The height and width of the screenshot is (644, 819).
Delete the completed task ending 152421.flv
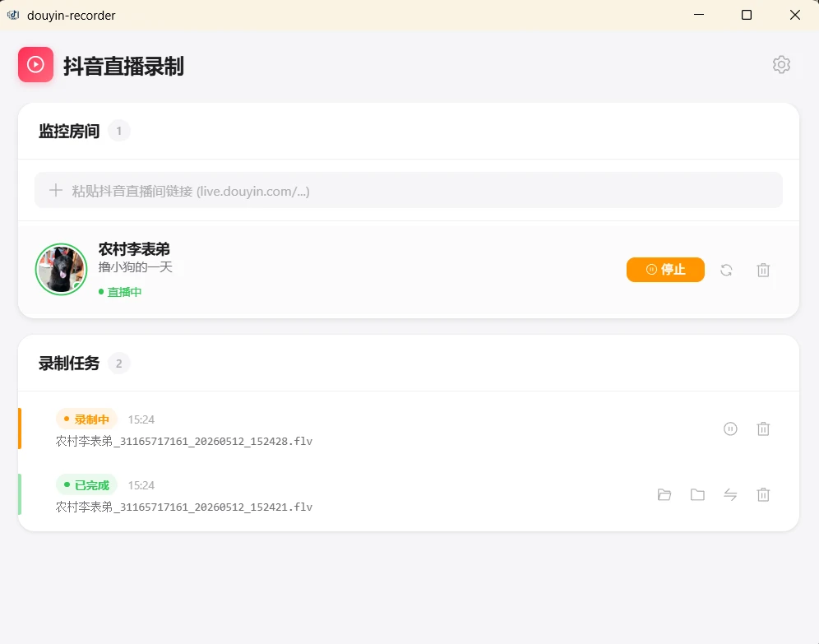pyautogui.click(x=763, y=494)
